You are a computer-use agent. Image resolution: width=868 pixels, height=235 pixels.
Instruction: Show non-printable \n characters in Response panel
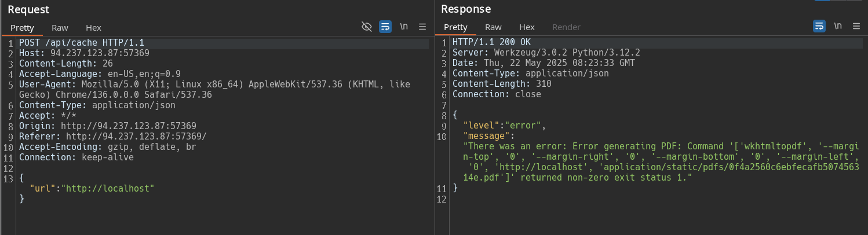(838, 26)
